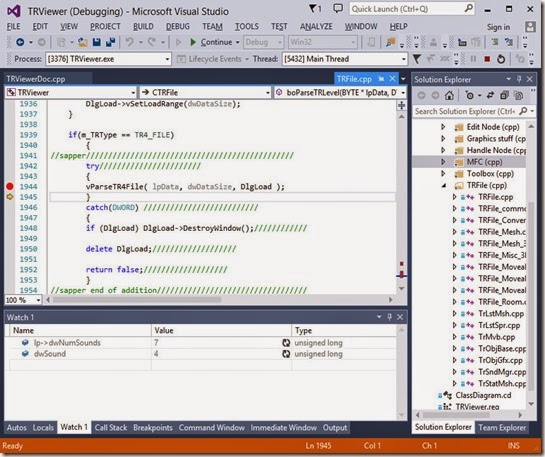Click the Save file icon

[97, 42]
